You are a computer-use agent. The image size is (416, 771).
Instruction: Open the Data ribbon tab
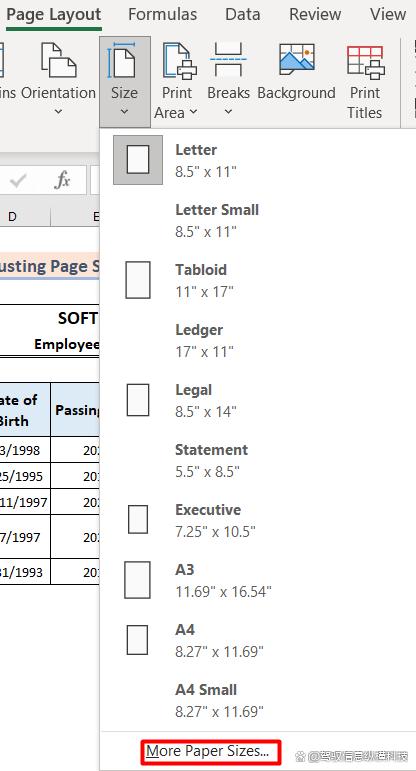click(242, 14)
